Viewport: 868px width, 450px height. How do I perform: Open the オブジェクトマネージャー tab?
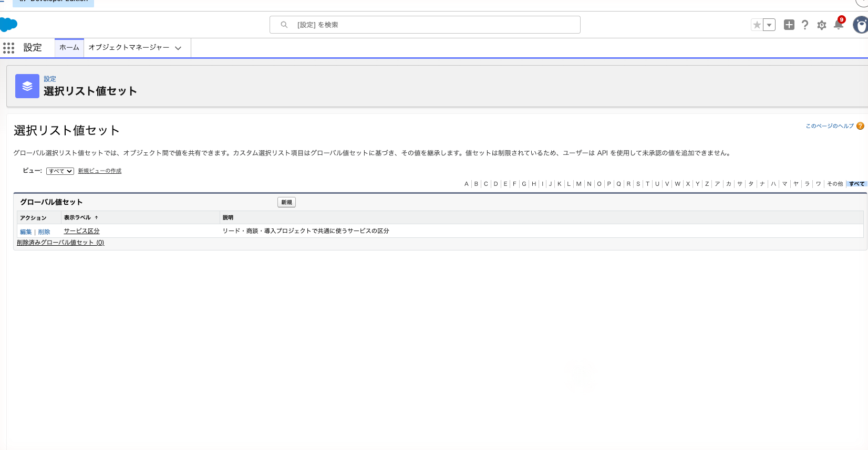(x=129, y=47)
